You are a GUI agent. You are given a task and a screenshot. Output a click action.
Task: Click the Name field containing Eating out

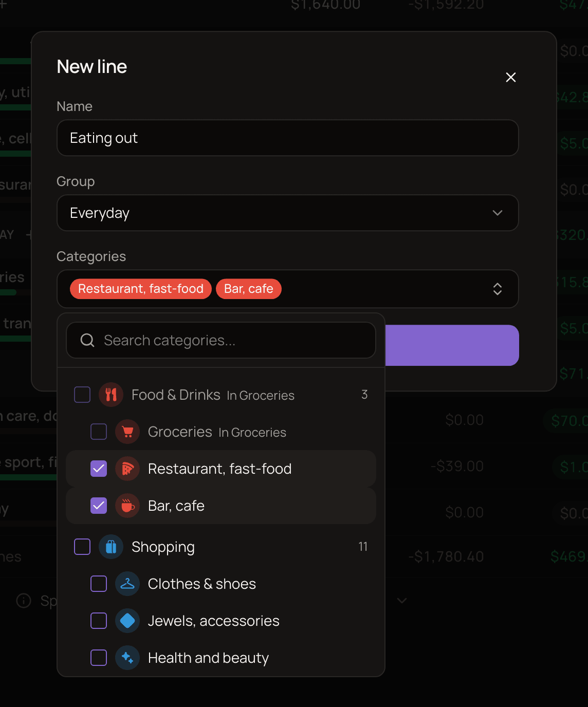(x=288, y=138)
